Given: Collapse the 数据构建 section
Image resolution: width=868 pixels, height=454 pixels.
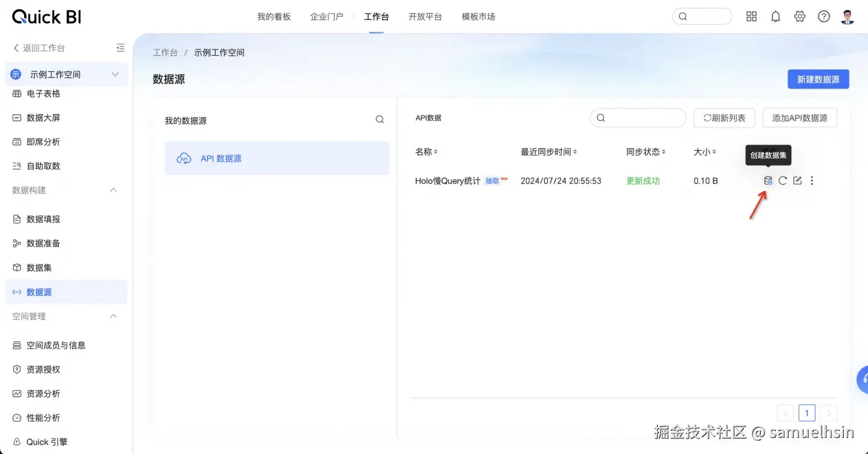Looking at the screenshot, I should click(113, 190).
